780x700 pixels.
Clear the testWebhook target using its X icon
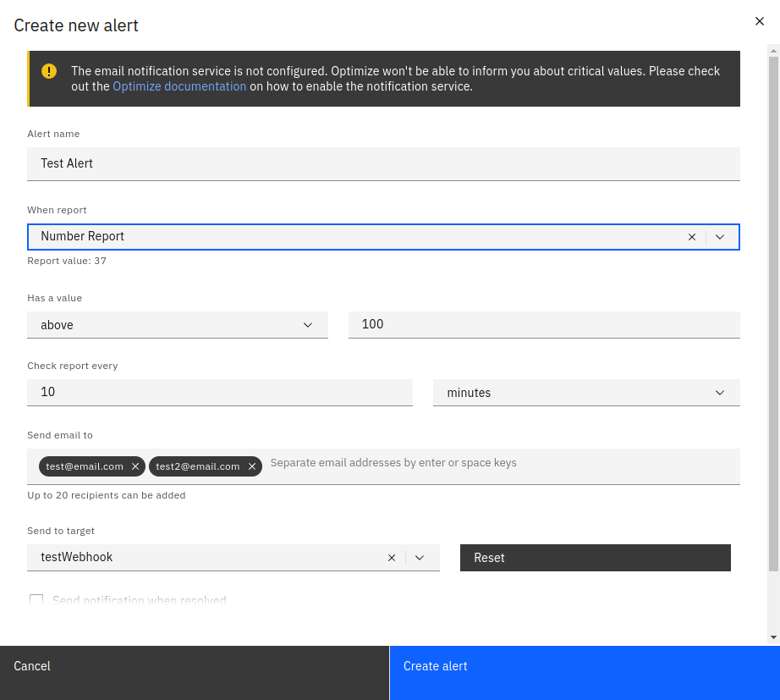391,557
